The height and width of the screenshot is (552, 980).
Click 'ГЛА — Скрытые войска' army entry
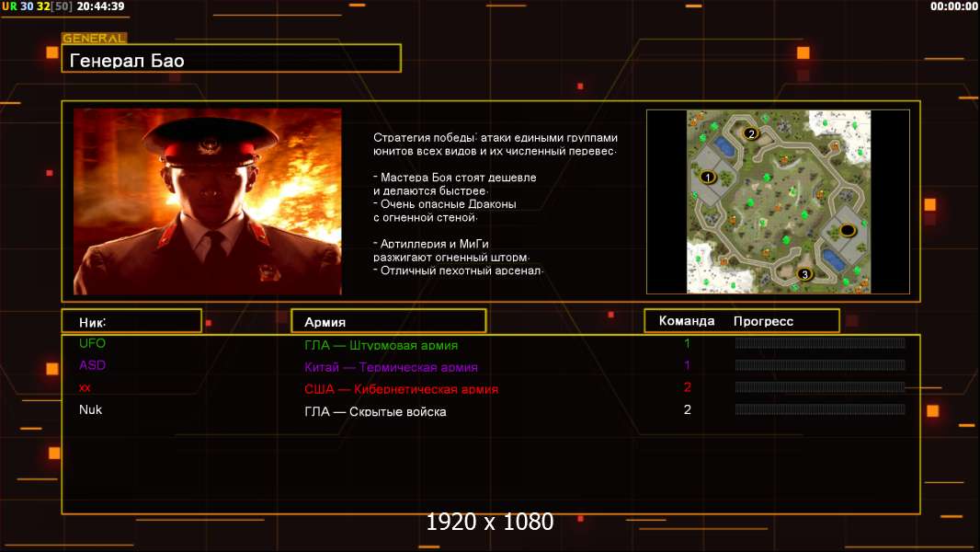point(376,412)
